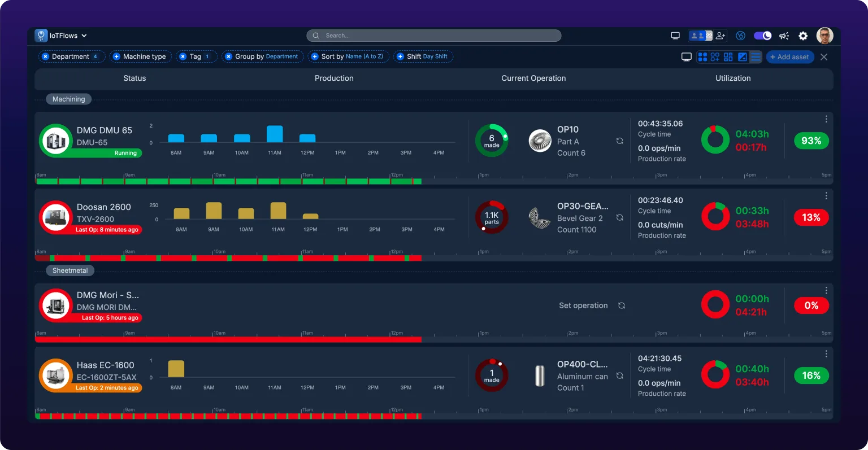868x450 pixels.
Task: Collapse the Machining group label
Action: [68, 99]
